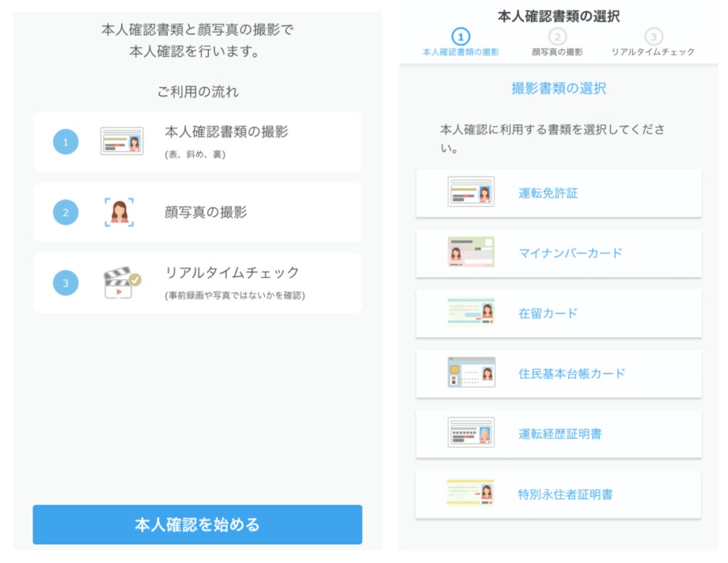This screenshot has height=563, width=728.
Task: Click the 撮影書類の選択 heading link
Action: pyautogui.click(x=558, y=87)
